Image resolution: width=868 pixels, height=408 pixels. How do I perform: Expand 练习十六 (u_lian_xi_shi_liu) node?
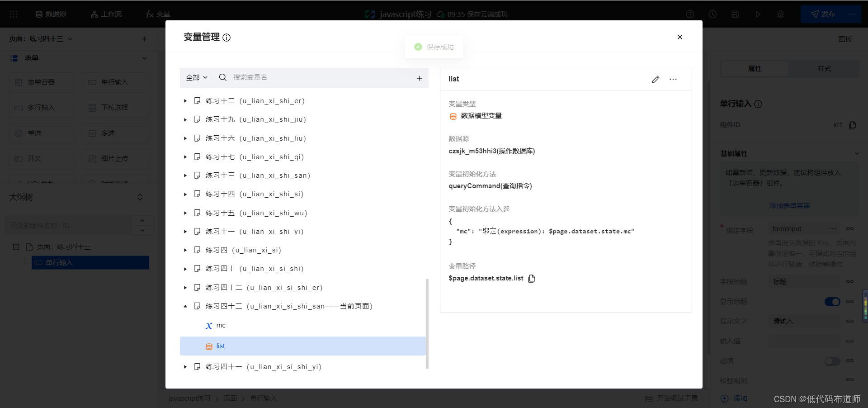pyautogui.click(x=185, y=138)
